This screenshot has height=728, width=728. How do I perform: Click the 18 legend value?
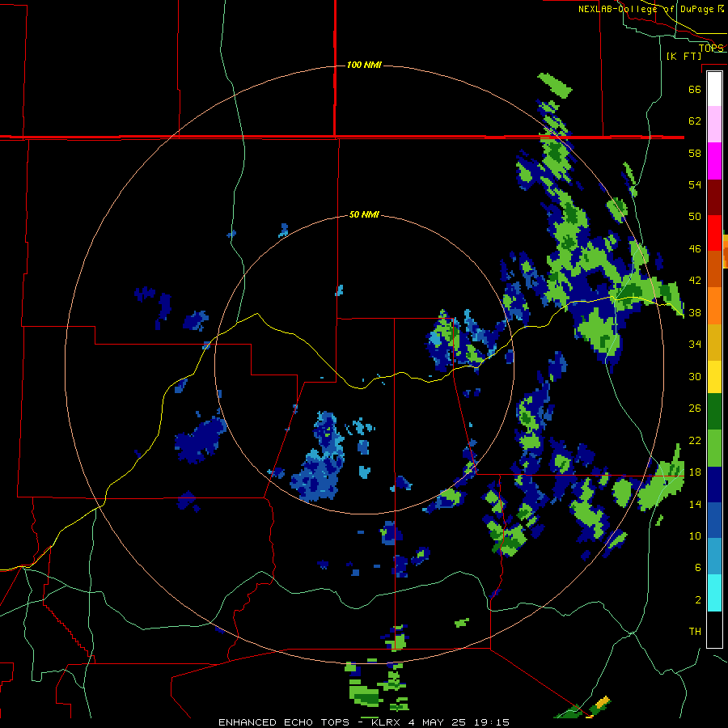695,472
